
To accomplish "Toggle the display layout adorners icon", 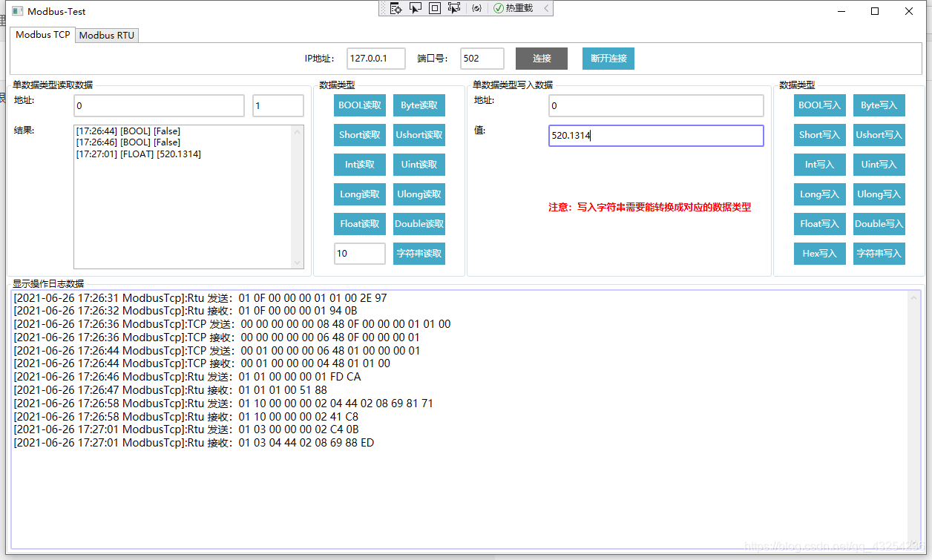I will tap(434, 7).
